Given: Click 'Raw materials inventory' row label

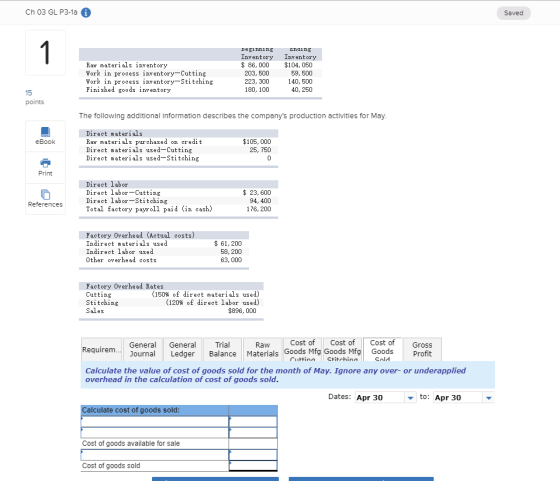Looking at the screenshot, I should pos(126,65).
